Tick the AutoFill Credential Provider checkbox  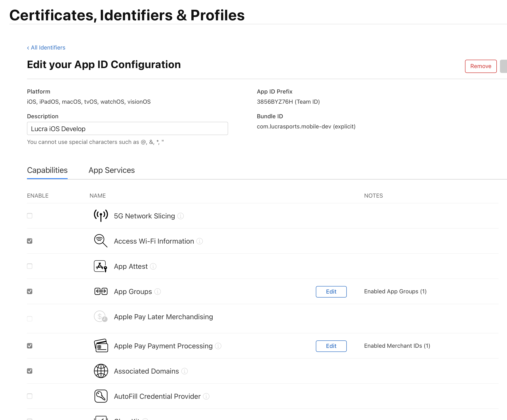30,396
